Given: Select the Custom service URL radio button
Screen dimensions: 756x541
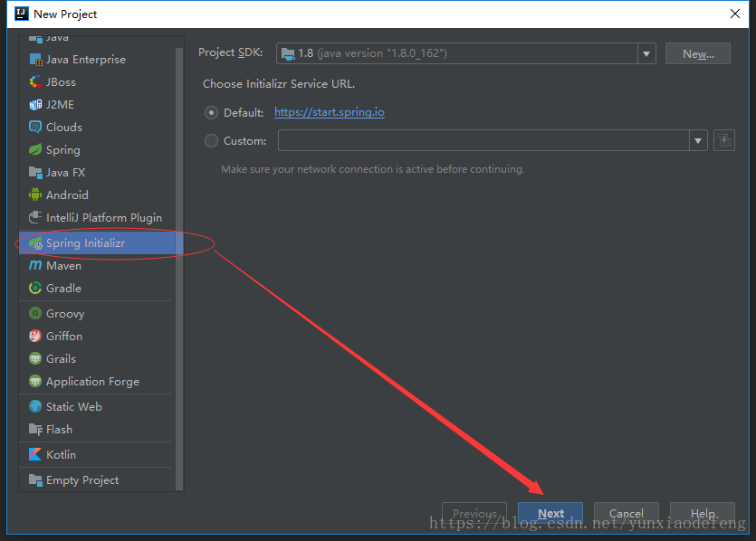Looking at the screenshot, I should point(211,140).
